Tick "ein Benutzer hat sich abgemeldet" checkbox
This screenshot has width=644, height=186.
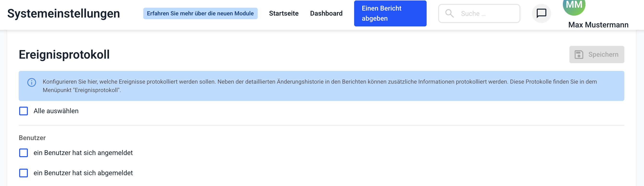[x=24, y=173]
